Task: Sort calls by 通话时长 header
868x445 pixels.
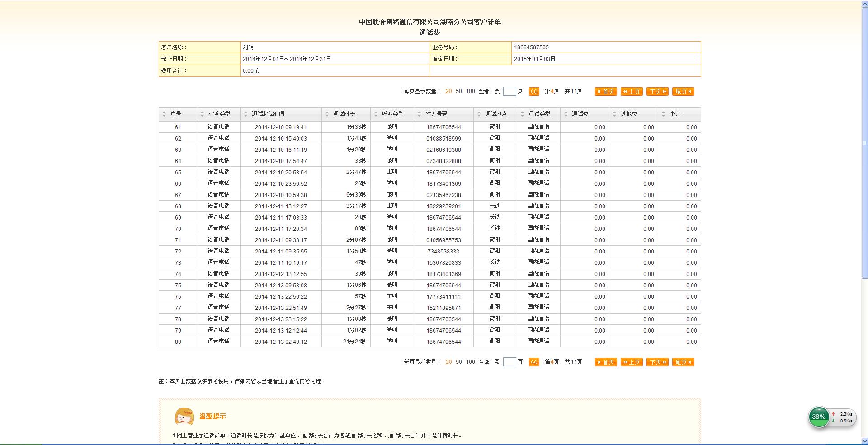Action: (x=344, y=114)
